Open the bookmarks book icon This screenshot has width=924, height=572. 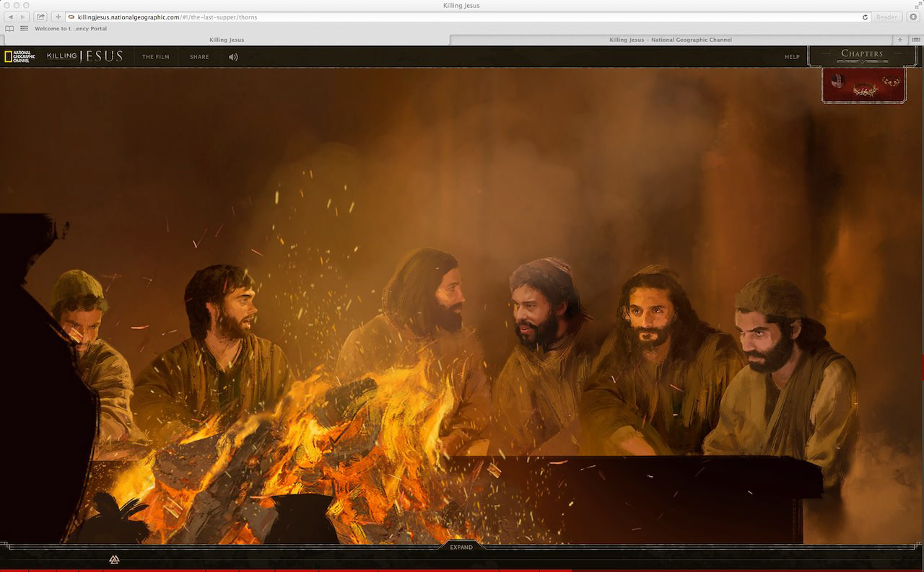[9, 29]
